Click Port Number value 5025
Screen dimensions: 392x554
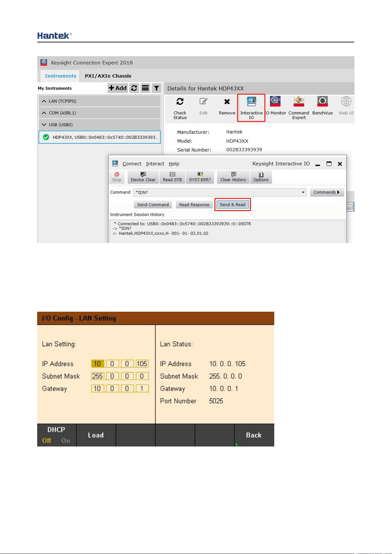[216, 401]
